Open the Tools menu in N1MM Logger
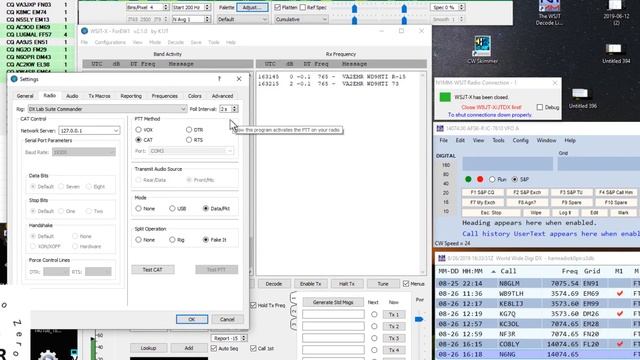 pyautogui.click(x=498, y=140)
